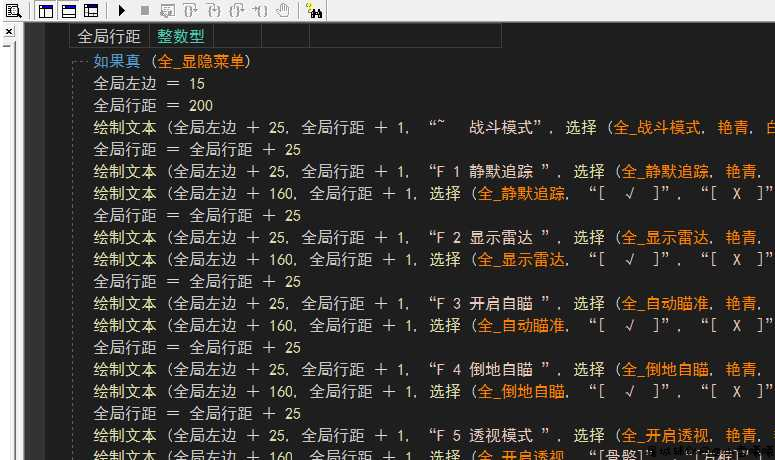Click the "[ √ ]" string on the 全_显示雷达 line
Viewport: 775px width, 460px height.
coord(629,259)
